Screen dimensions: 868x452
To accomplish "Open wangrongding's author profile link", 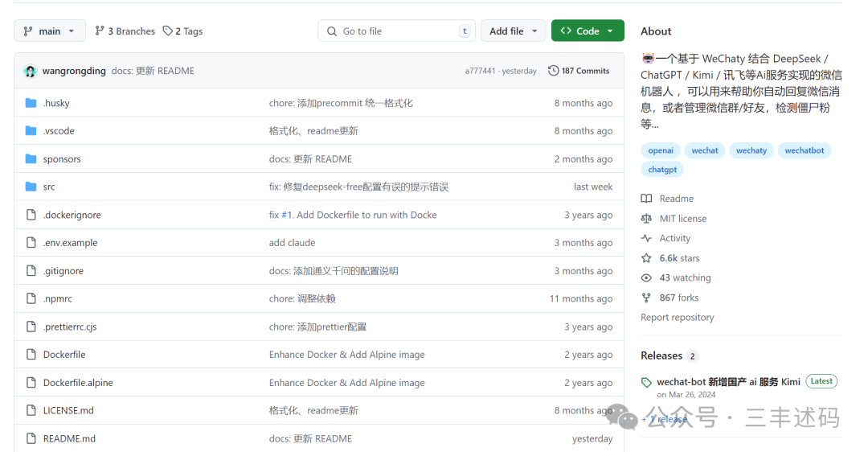I will tap(74, 71).
